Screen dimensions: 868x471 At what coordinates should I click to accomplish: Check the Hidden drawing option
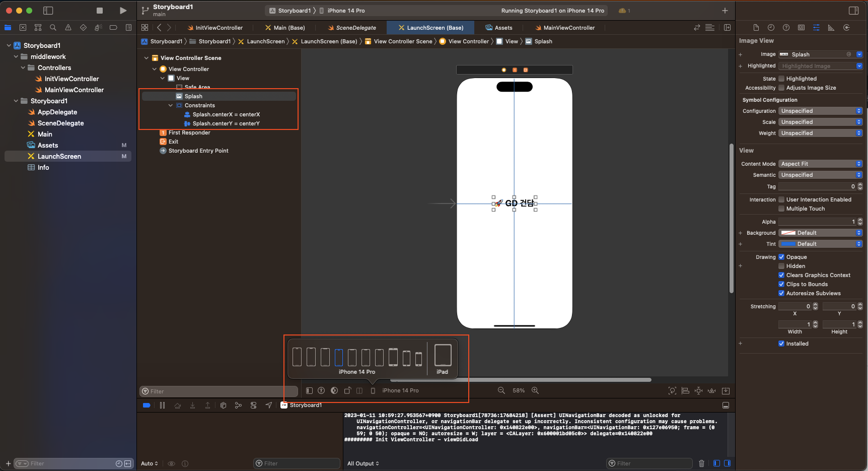pyautogui.click(x=781, y=266)
